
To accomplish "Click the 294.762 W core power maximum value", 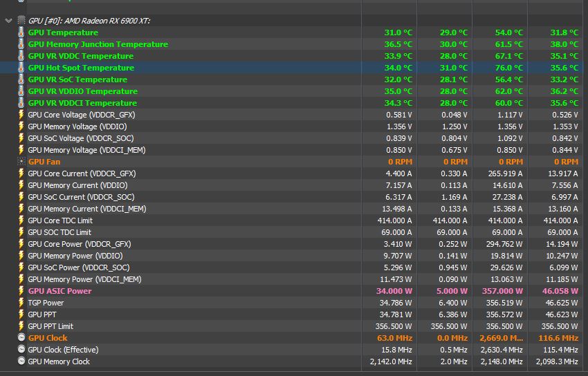I will click(503, 244).
